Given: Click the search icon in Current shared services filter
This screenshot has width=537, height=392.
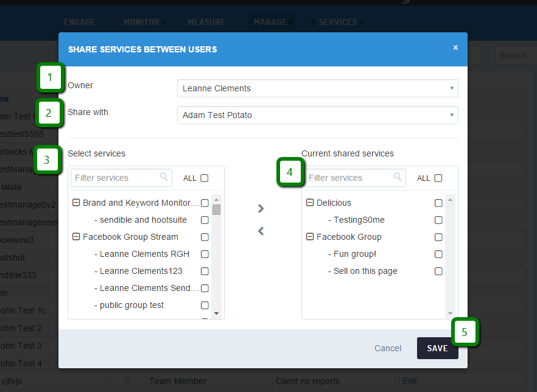Looking at the screenshot, I should [397, 177].
